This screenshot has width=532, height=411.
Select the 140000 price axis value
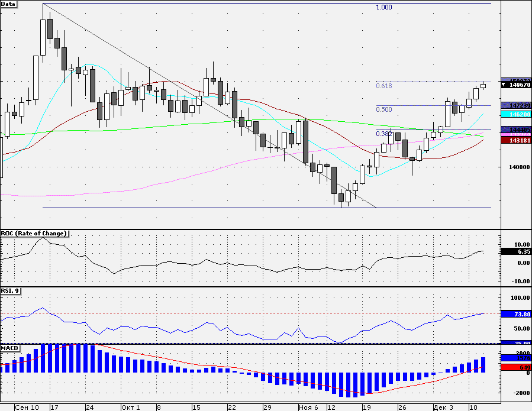click(519, 167)
